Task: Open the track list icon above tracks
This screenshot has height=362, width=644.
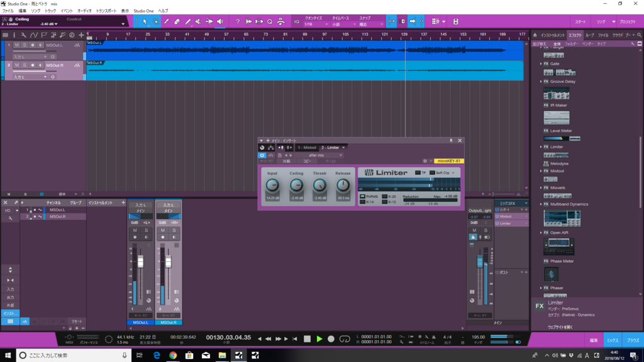Action: pyautogui.click(x=5, y=35)
